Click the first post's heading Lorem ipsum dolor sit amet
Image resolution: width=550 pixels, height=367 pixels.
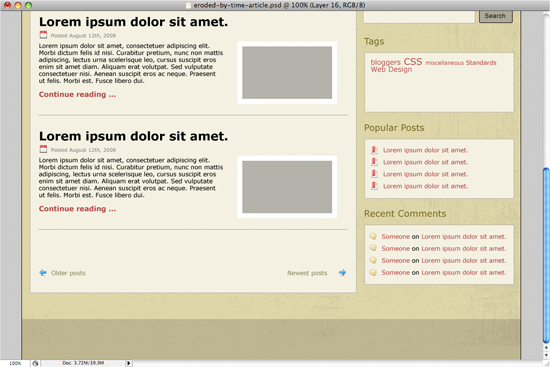[x=133, y=22]
